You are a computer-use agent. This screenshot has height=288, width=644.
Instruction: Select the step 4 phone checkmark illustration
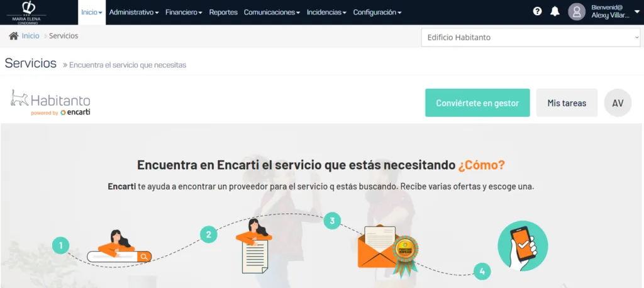pyautogui.click(x=523, y=245)
